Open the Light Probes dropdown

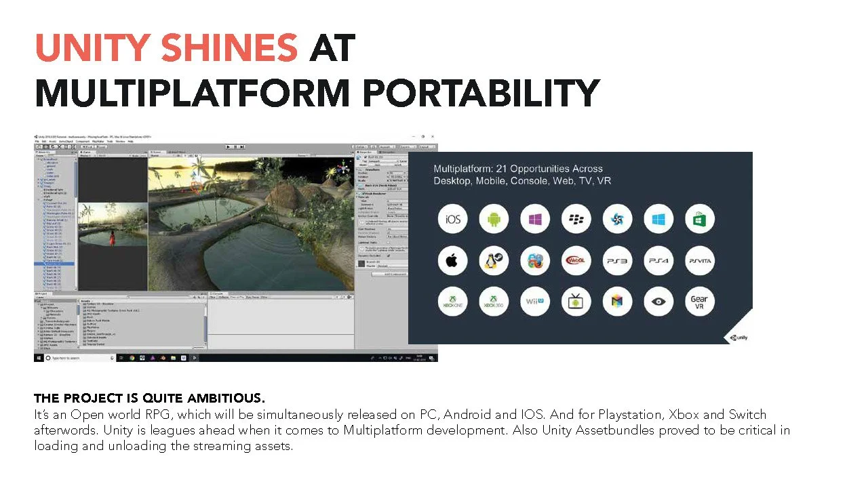pos(397,208)
